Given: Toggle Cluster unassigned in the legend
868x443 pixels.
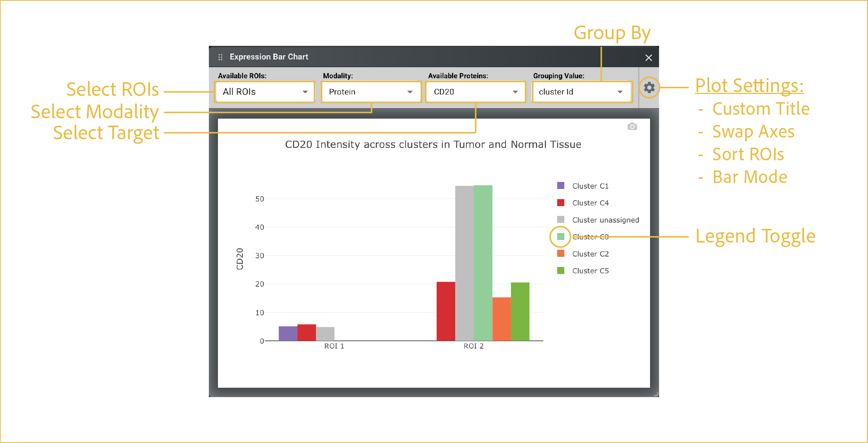Looking at the screenshot, I should [598, 220].
